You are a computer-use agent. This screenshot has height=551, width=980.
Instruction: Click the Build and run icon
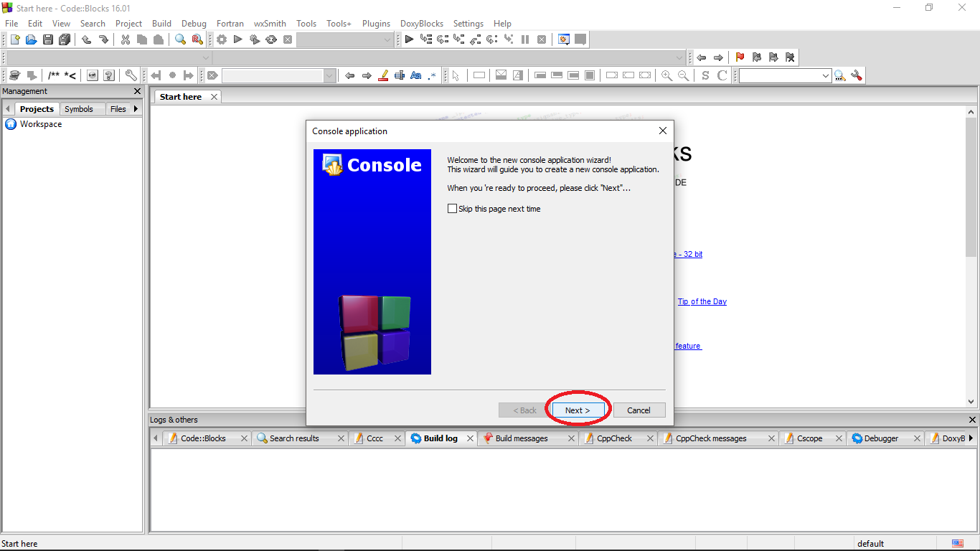255,39
